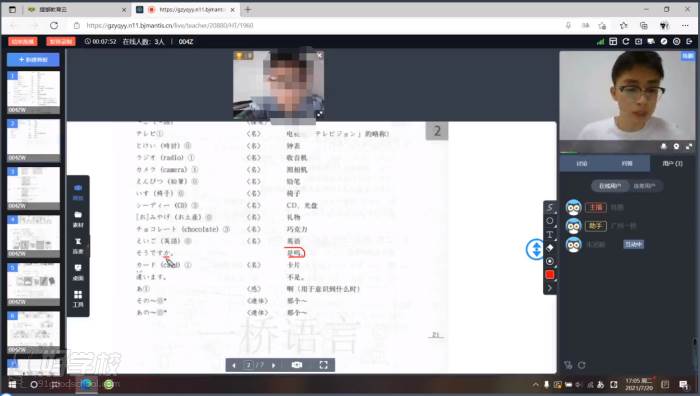Toggle teacher microphone on video panel
This screenshot has height=396, width=700.
coord(664,146)
